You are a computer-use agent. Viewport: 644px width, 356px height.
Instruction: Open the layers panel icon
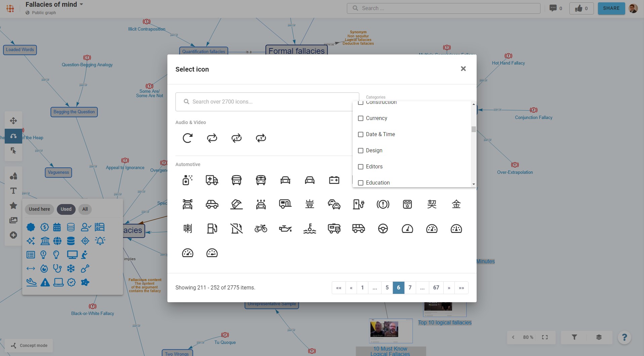(x=598, y=337)
